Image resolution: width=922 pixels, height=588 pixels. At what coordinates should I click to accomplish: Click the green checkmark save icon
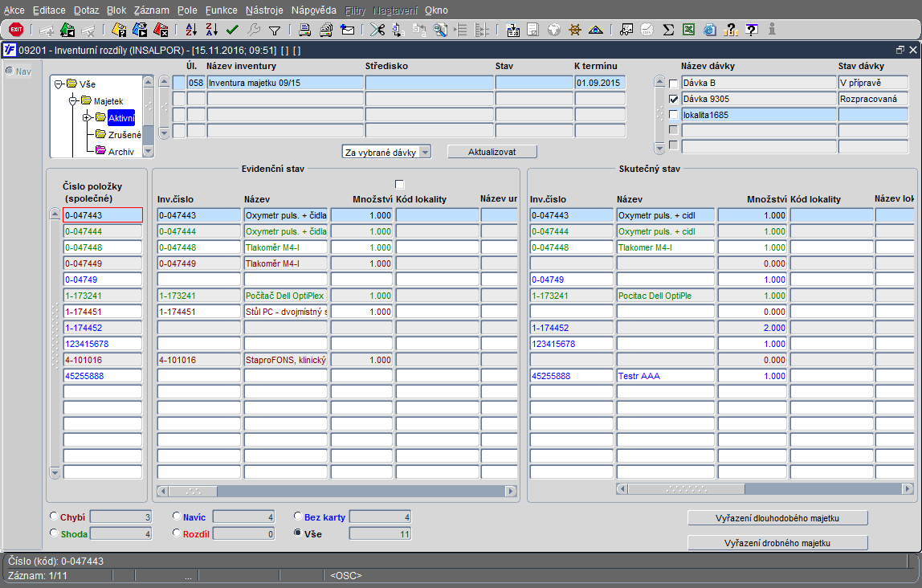(232, 30)
